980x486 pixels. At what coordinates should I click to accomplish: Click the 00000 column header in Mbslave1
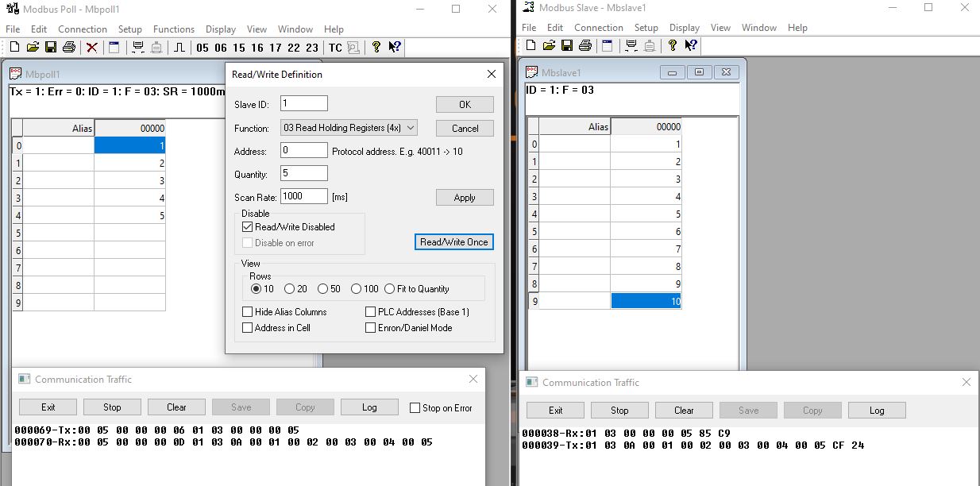click(646, 126)
